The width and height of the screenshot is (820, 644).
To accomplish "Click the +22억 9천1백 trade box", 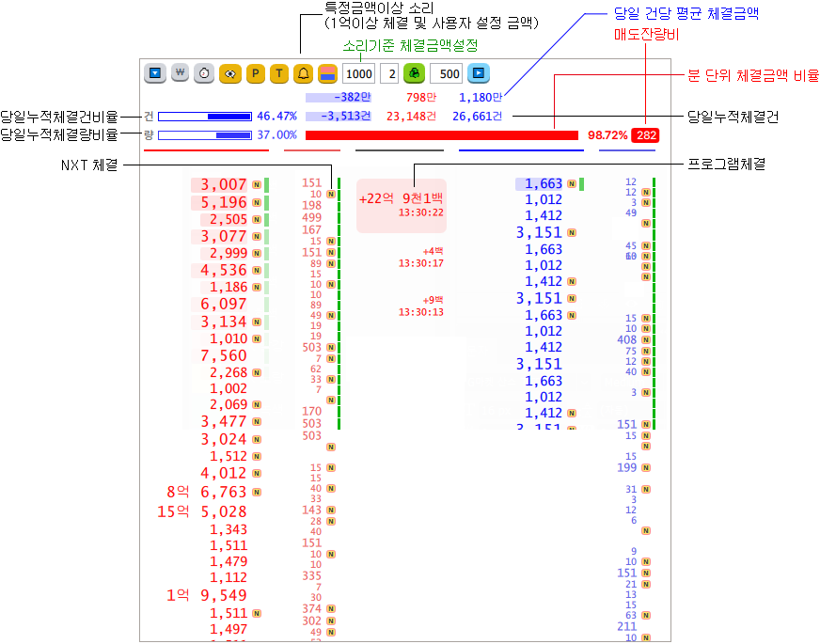I will pyautogui.click(x=402, y=205).
